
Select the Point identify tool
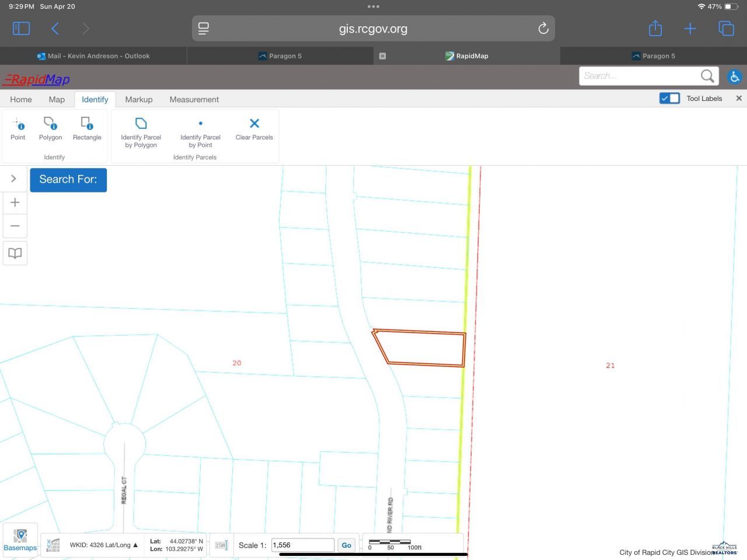tap(18, 128)
